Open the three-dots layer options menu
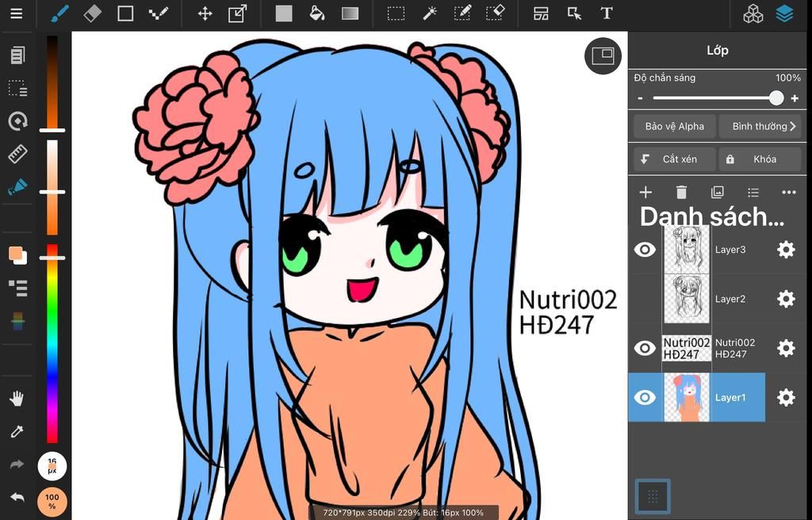 click(x=789, y=192)
